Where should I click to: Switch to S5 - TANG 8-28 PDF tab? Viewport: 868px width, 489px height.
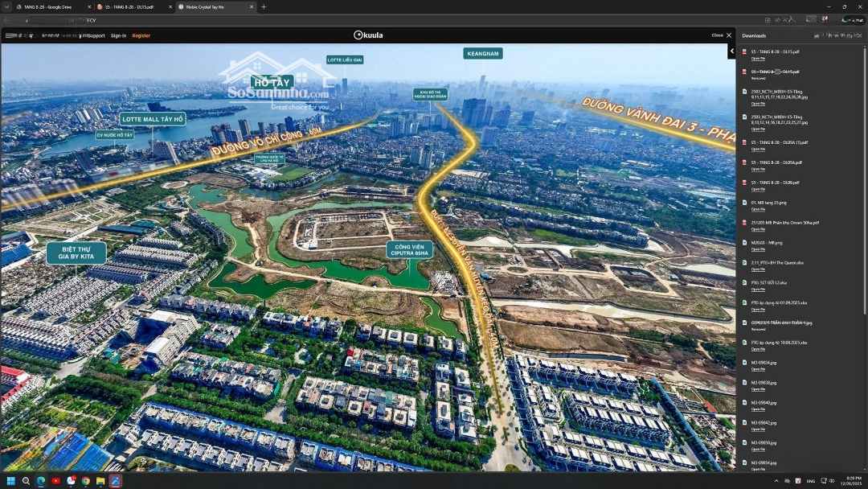pos(129,6)
